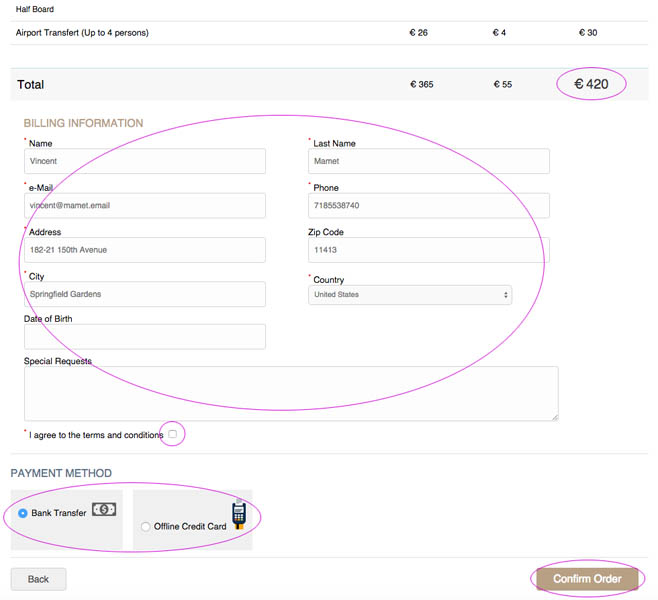Click the Special Requests resize handle

click(x=554, y=416)
